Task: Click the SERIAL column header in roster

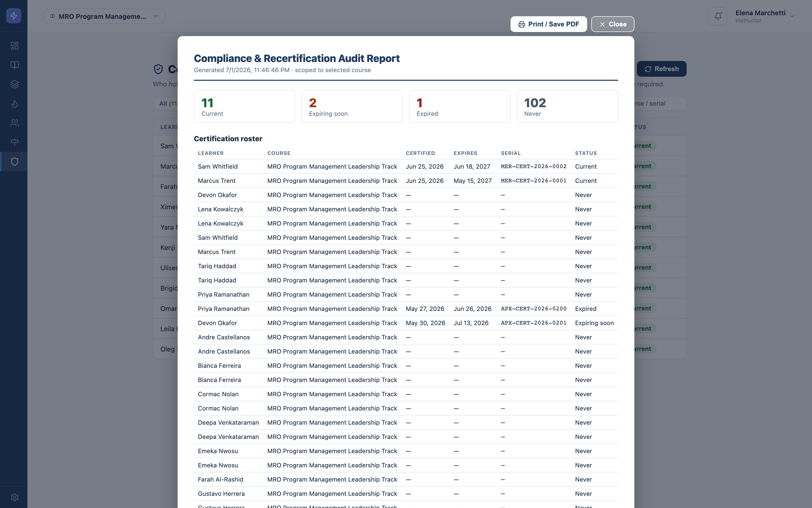Action: pos(511,153)
